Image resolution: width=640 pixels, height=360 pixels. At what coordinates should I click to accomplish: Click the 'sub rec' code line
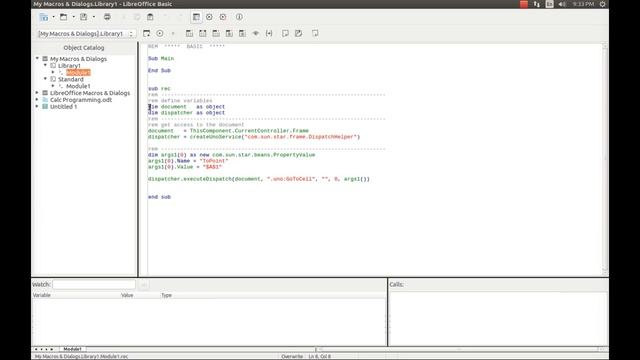[159, 89]
